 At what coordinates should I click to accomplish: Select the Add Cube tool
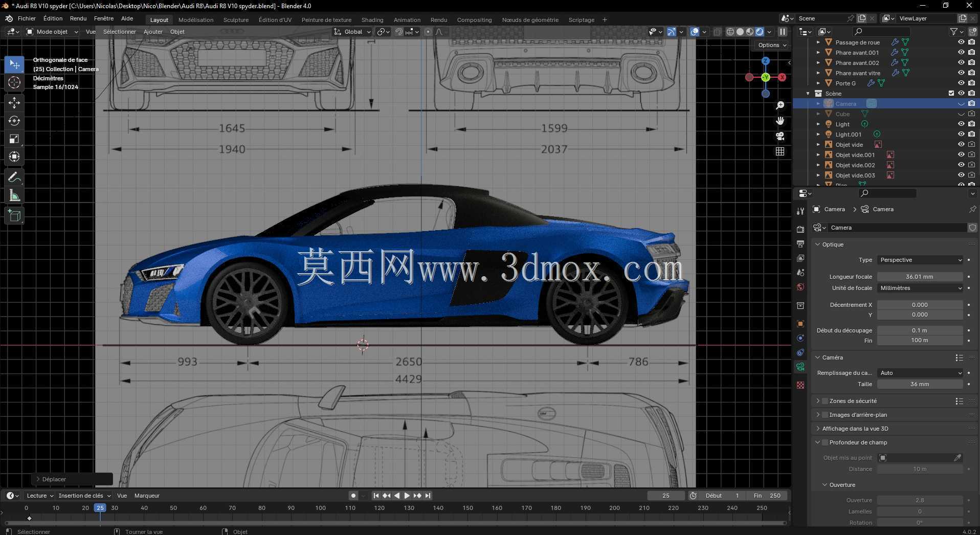tap(14, 215)
